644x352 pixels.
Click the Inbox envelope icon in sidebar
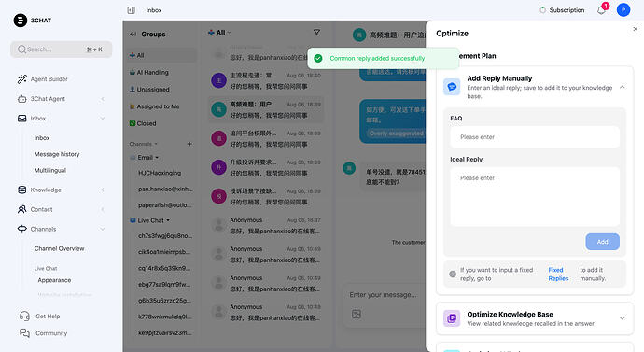22,119
